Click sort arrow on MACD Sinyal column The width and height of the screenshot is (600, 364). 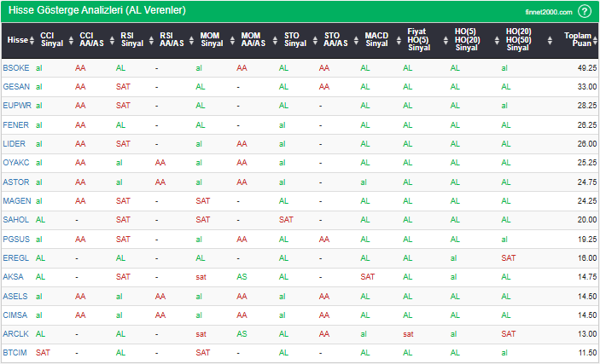tap(395, 39)
